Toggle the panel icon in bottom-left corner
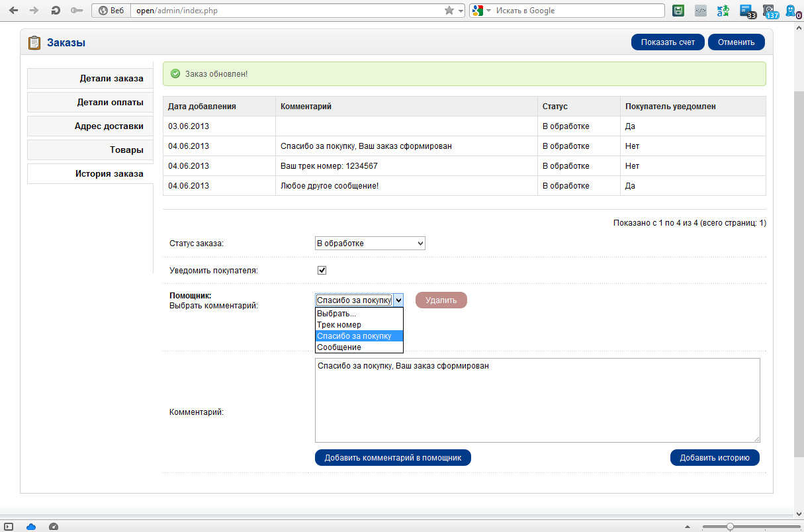The width and height of the screenshot is (804, 532). coord(9,526)
